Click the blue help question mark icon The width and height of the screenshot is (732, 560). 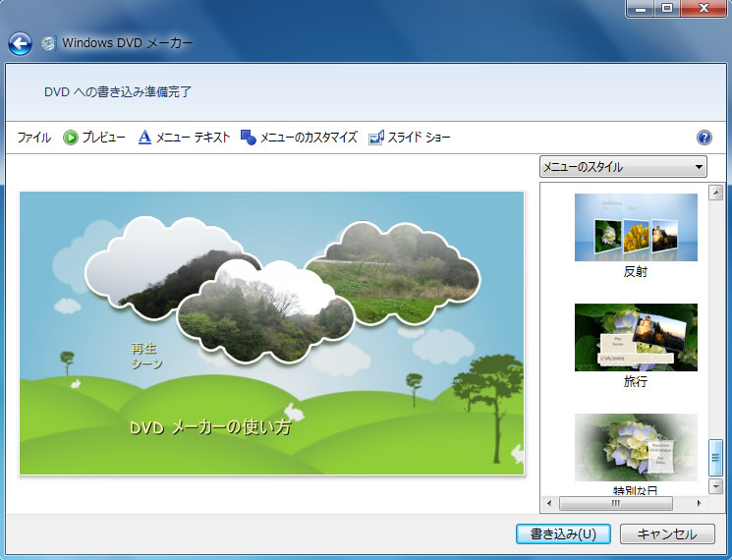704,138
